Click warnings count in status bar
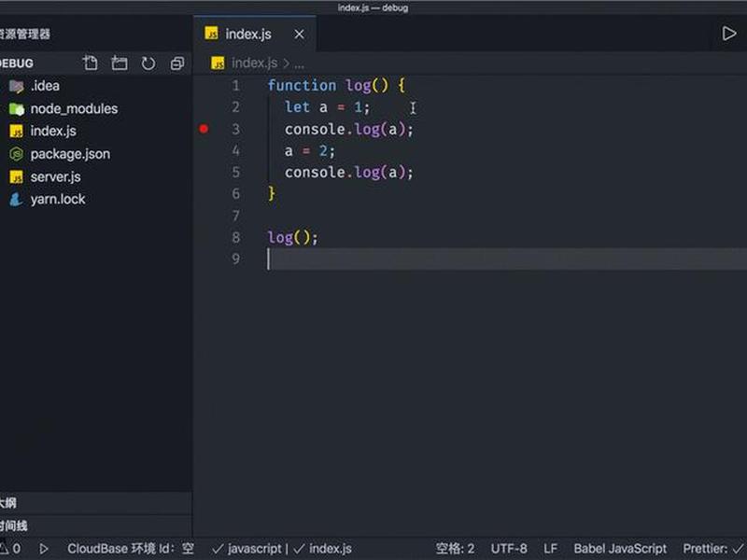 click(9, 549)
